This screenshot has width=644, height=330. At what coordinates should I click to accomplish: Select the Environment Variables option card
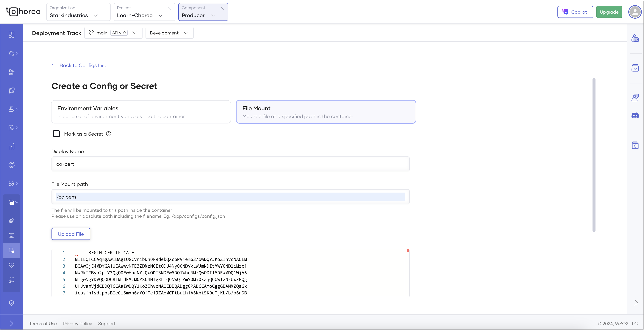click(x=141, y=112)
